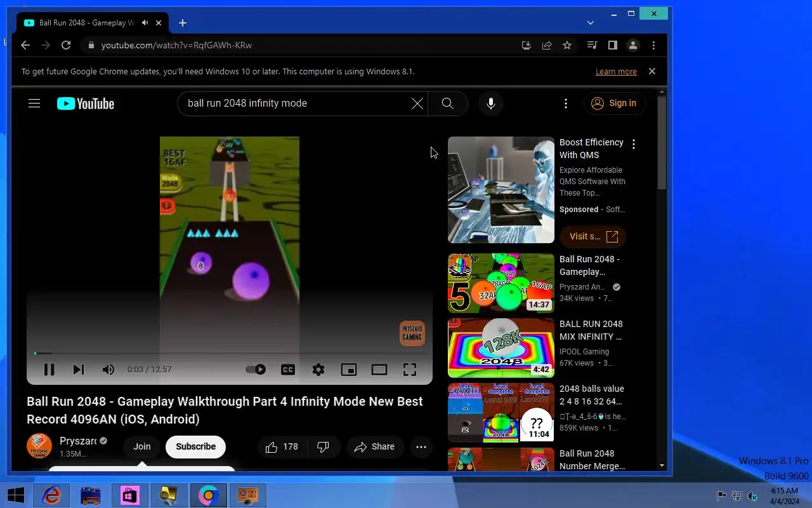Bookmark this page with the star
The width and height of the screenshot is (812, 508).
click(567, 45)
